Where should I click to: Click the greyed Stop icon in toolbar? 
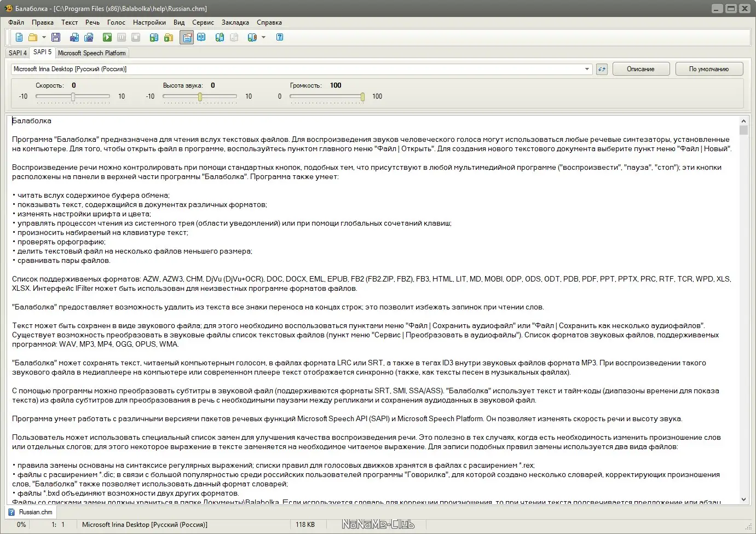coord(136,37)
